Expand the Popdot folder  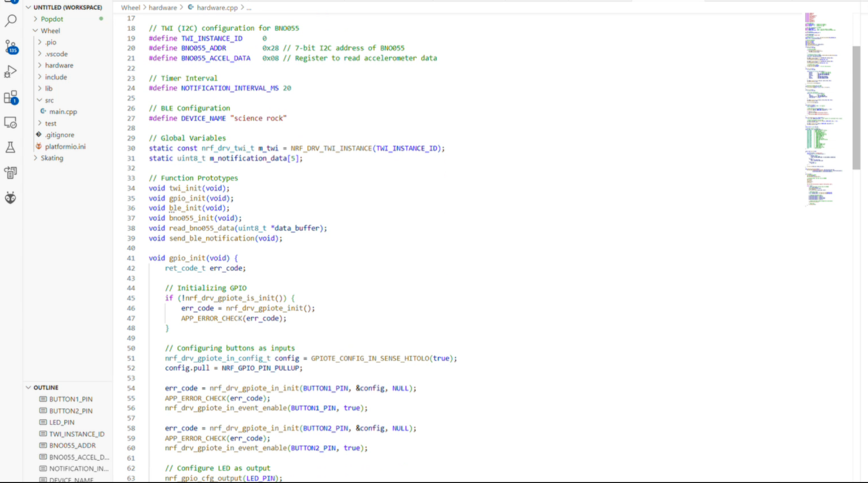[x=35, y=19]
